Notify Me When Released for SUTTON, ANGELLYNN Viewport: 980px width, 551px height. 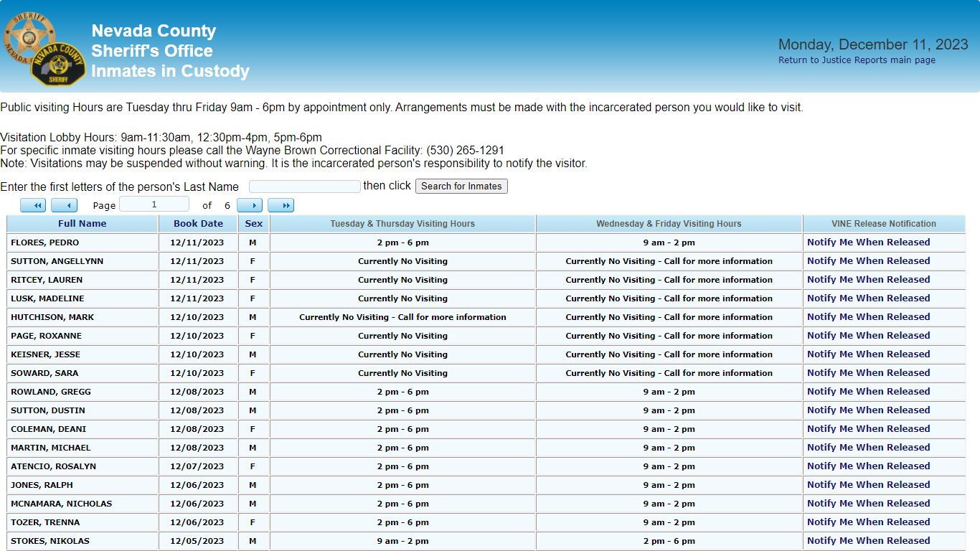[868, 261]
